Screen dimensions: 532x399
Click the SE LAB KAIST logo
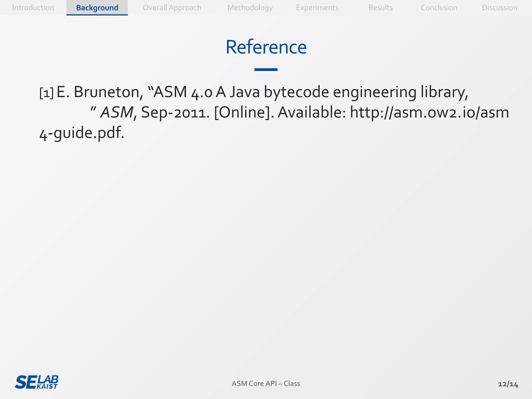37,382
